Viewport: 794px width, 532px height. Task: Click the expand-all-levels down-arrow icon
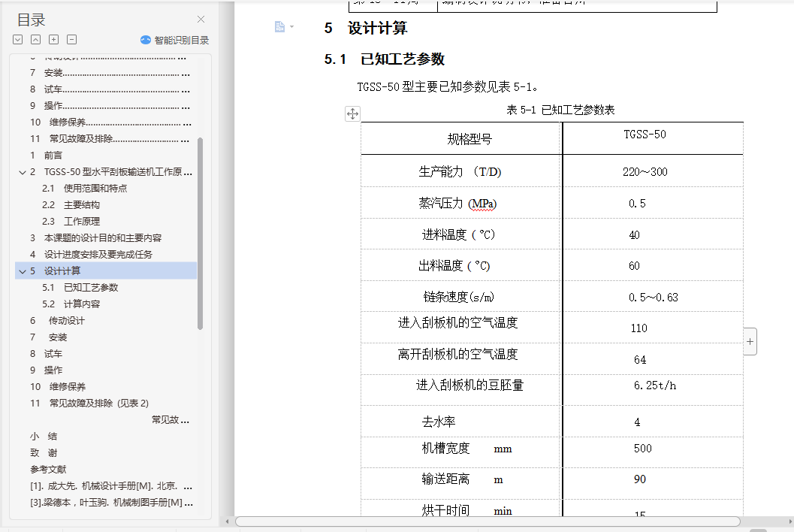(x=18, y=40)
